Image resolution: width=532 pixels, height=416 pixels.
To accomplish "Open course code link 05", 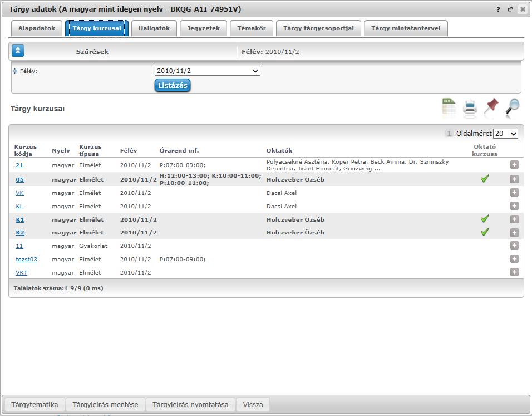I will point(19,180).
